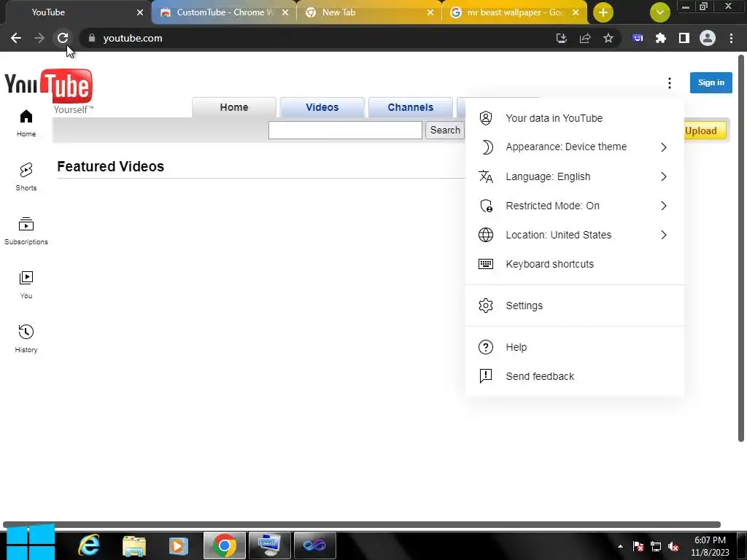This screenshot has height=560, width=747.
Task: Click the forward navigation arrow
Action: pos(39,38)
